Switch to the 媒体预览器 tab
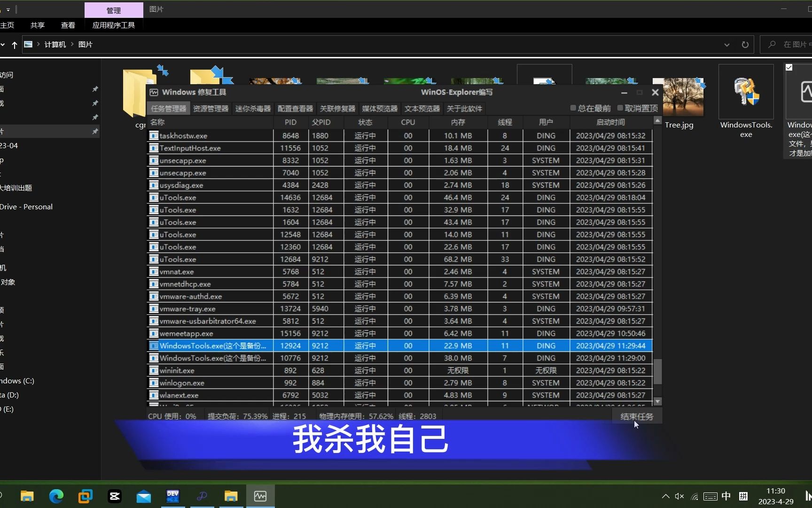812x508 pixels. coord(380,109)
